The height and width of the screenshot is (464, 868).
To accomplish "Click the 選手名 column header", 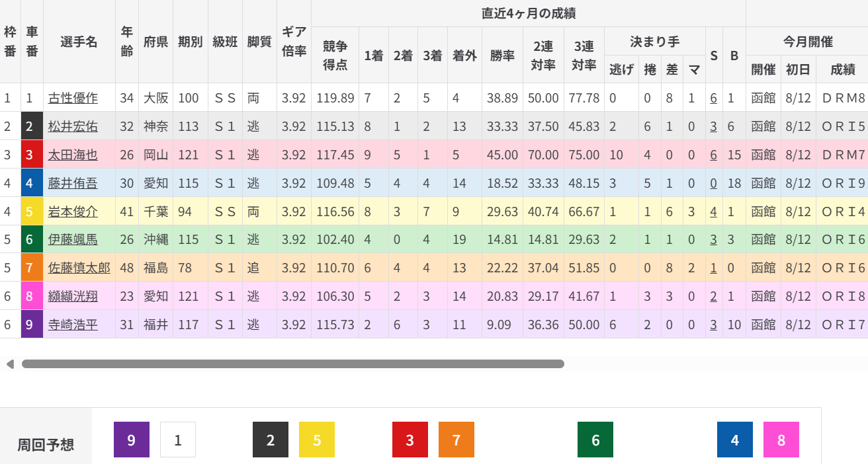I will coord(79,42).
